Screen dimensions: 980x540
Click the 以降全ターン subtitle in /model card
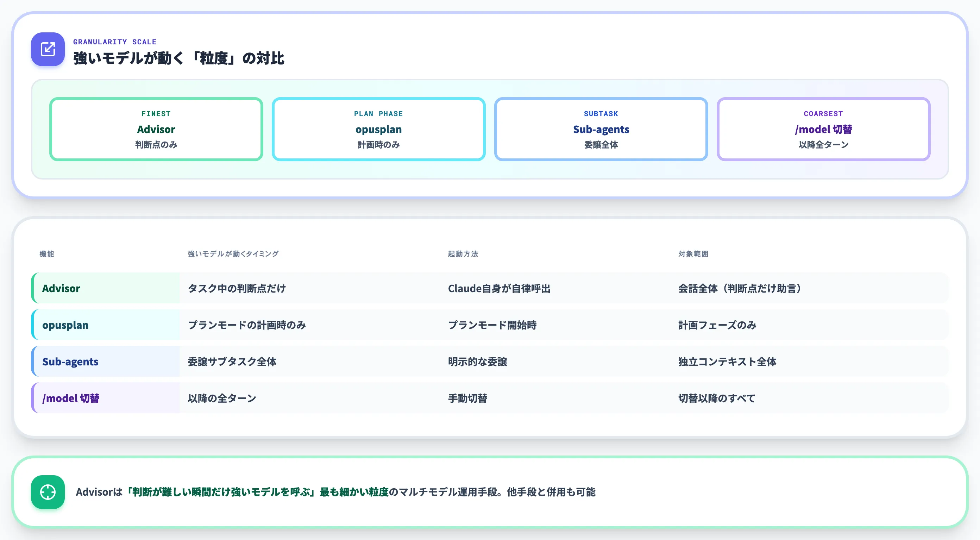pos(824,145)
